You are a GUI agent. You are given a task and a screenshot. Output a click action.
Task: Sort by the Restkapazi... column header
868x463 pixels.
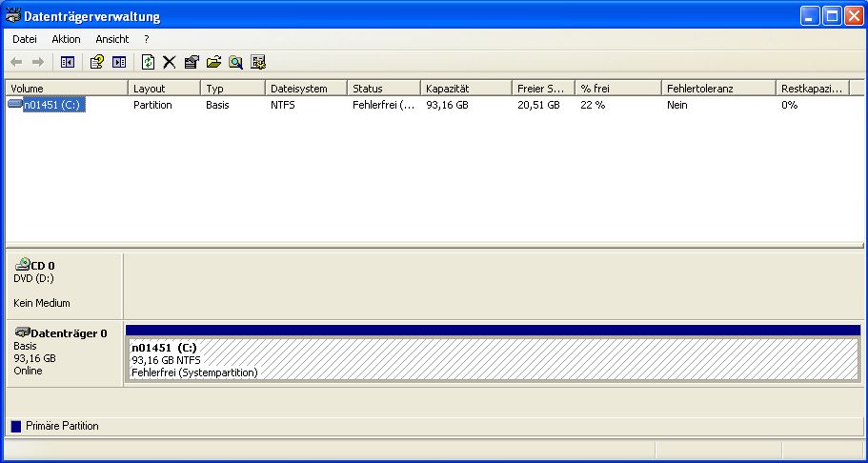[813, 89]
